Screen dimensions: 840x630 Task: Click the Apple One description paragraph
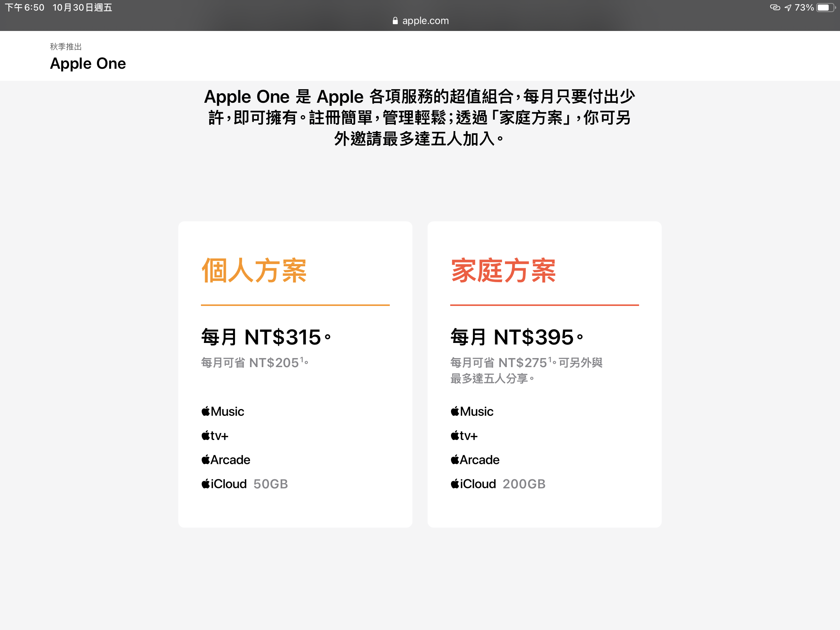(x=420, y=118)
